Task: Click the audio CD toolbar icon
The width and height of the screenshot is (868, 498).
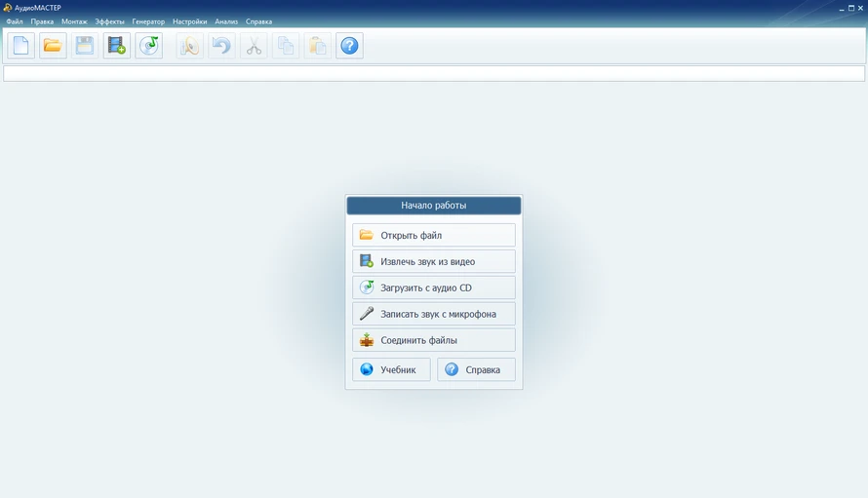Action: (149, 45)
